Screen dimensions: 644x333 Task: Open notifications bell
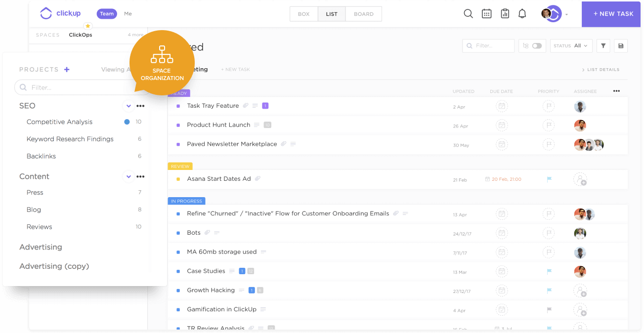tap(522, 14)
